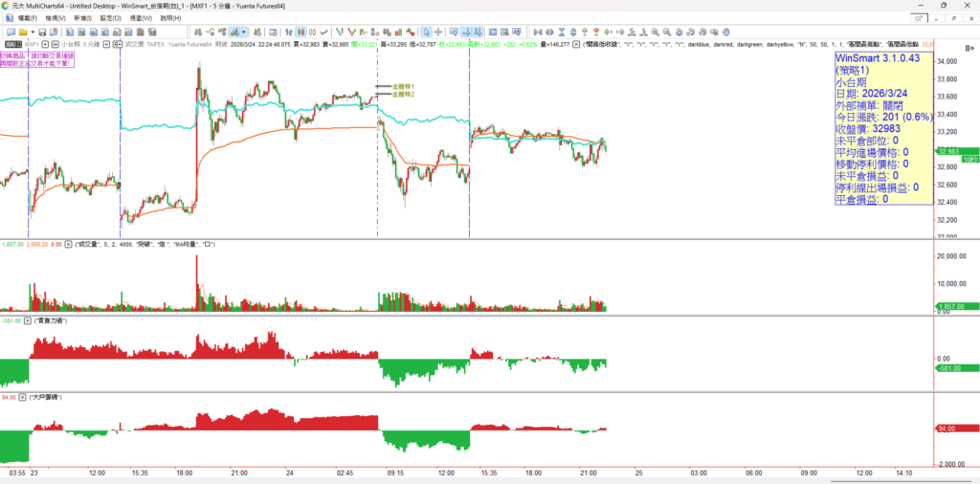Open the 5 分鐘 resolution dropdown
This screenshot has height=484, width=980.
tap(104, 44)
